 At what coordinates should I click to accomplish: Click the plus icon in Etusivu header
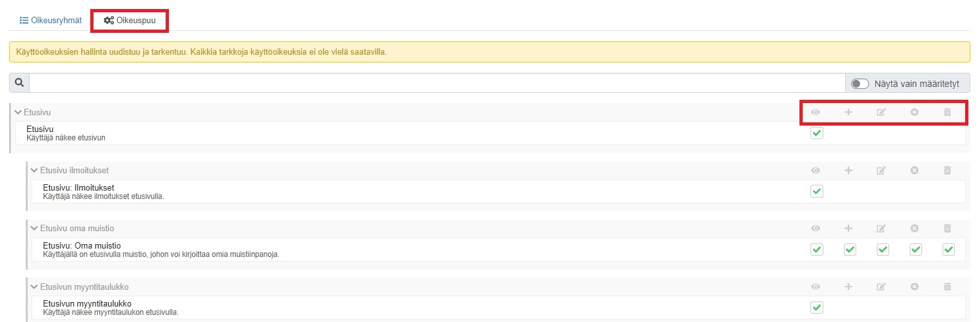(x=848, y=113)
